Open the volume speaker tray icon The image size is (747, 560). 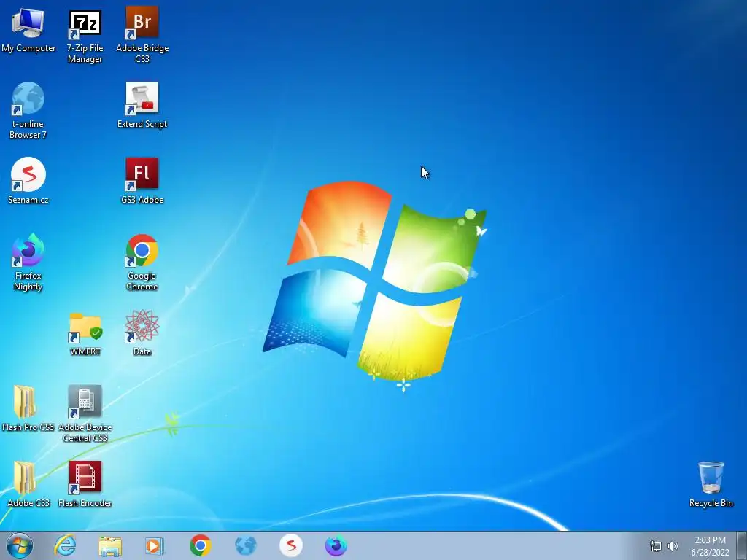click(673, 546)
